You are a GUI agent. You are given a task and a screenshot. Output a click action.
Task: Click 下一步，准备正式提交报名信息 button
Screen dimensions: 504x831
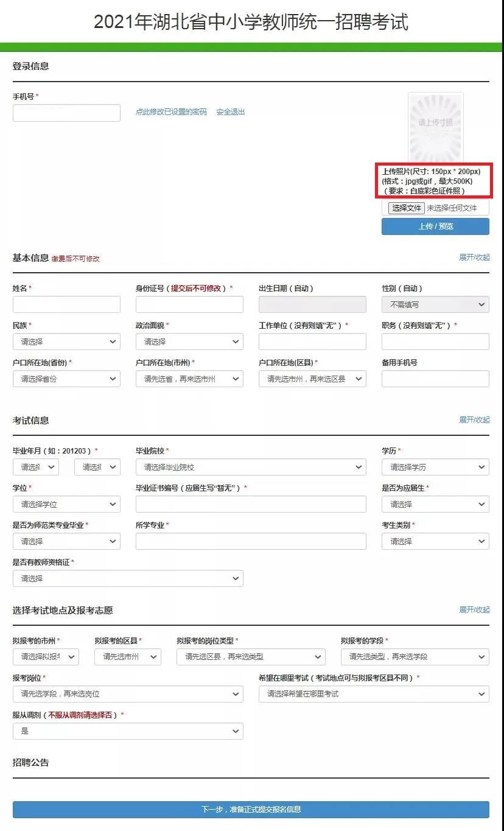(x=251, y=809)
